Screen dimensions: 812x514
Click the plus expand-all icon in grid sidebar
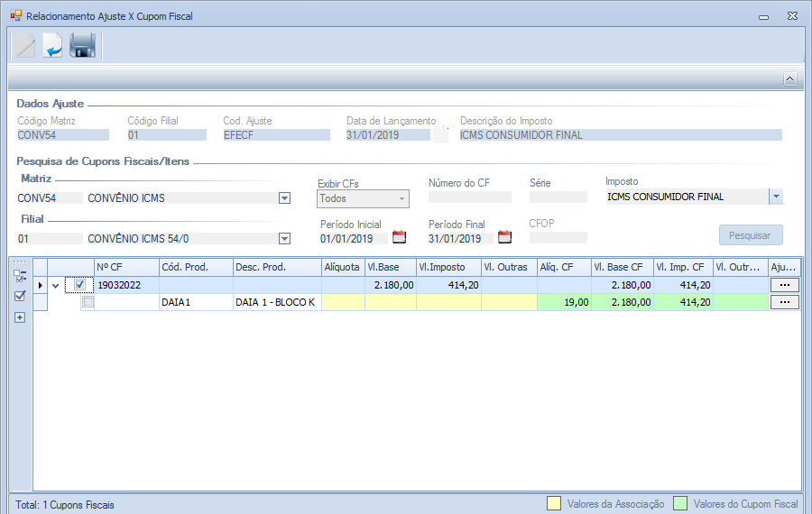pos(20,317)
